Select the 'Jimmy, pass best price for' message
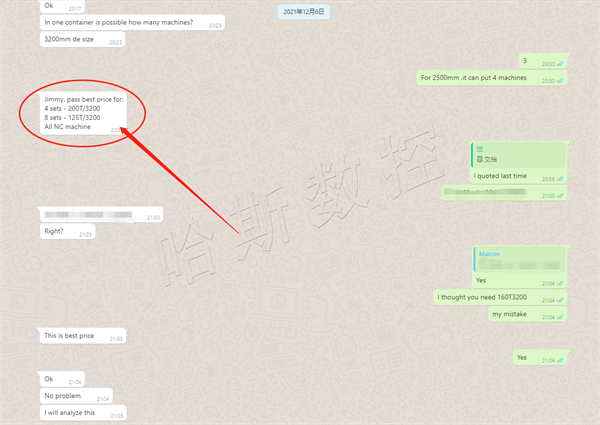This screenshot has width=600, height=425. point(83,114)
